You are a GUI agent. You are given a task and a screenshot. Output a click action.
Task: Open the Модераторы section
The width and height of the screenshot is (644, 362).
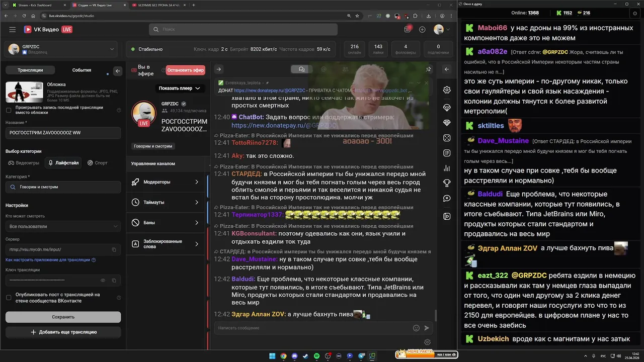(x=166, y=182)
